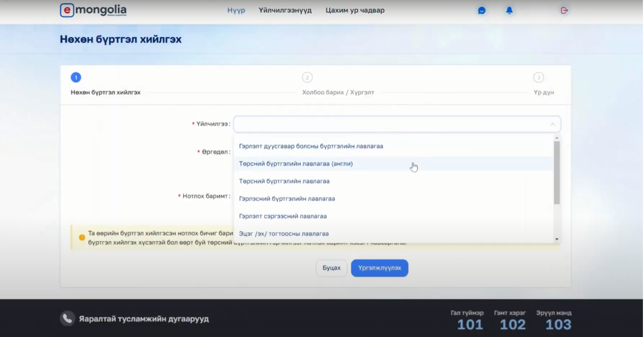Click the crime number 102
The image size is (644, 337).
pyautogui.click(x=514, y=325)
